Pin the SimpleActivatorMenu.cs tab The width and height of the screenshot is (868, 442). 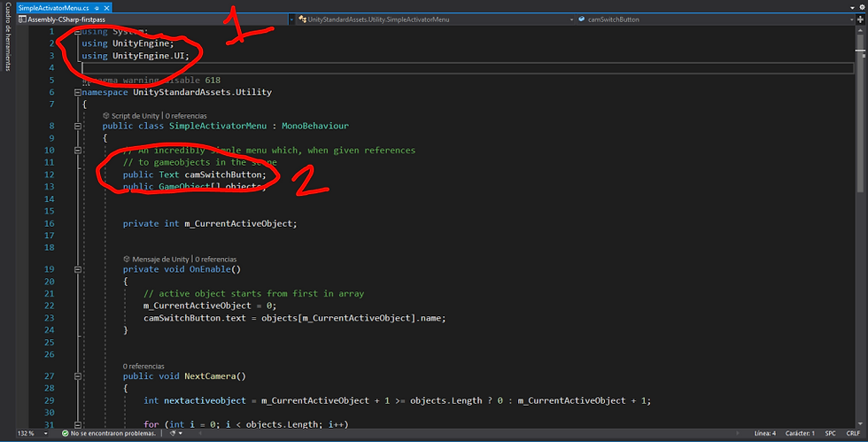(97, 8)
